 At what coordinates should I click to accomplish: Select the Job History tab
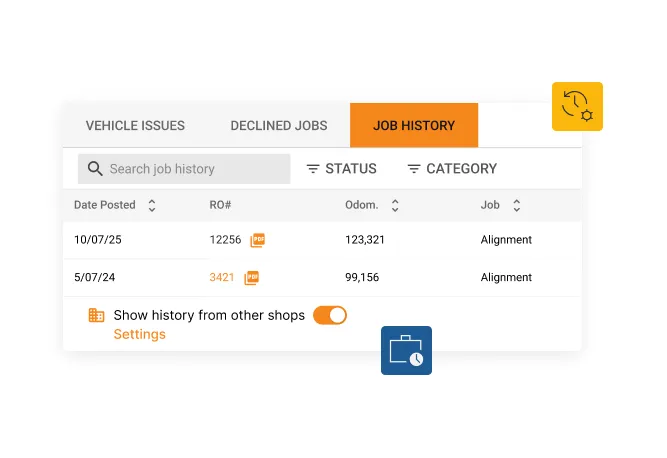tap(414, 125)
